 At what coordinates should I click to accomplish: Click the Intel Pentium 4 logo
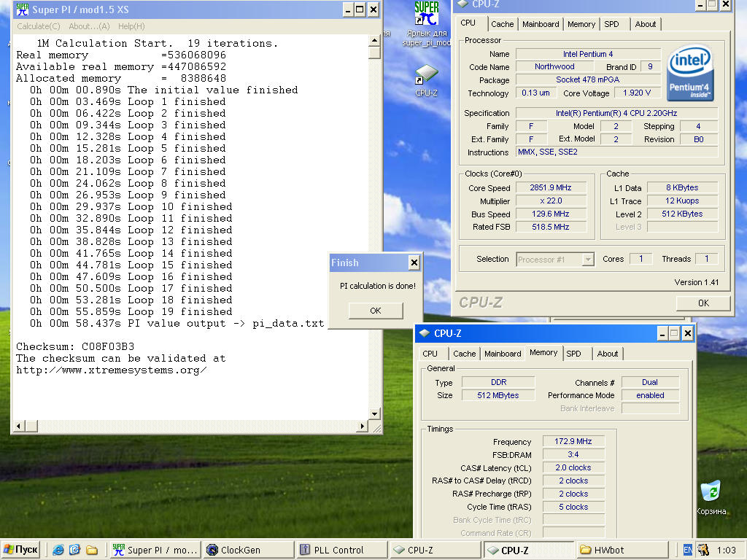point(690,74)
